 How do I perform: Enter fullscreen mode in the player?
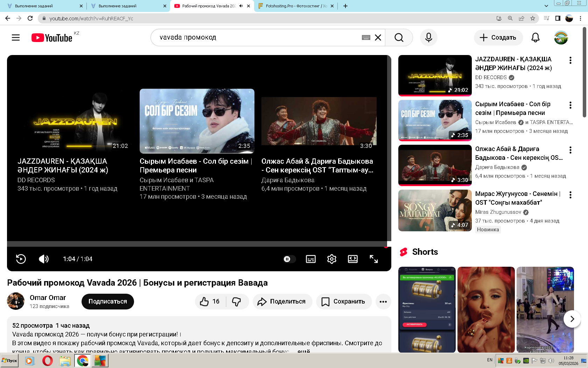(373, 259)
